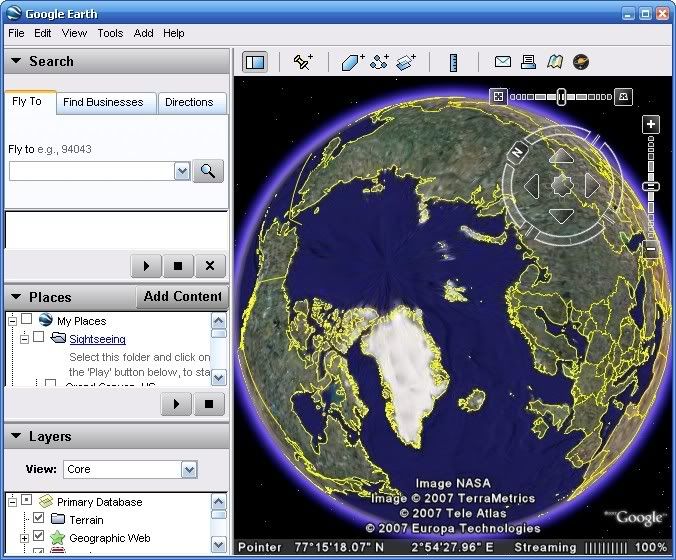Switch to the Directions tab
This screenshot has width=676, height=560.
tap(192, 103)
